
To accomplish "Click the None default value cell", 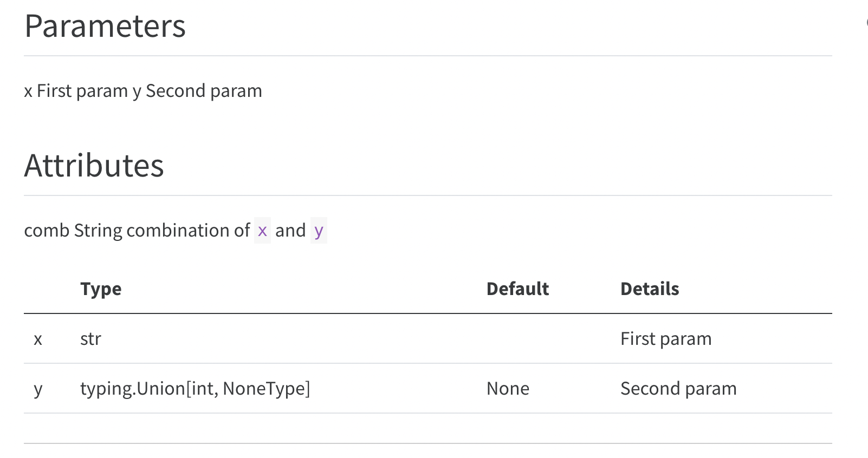I will 508,389.
